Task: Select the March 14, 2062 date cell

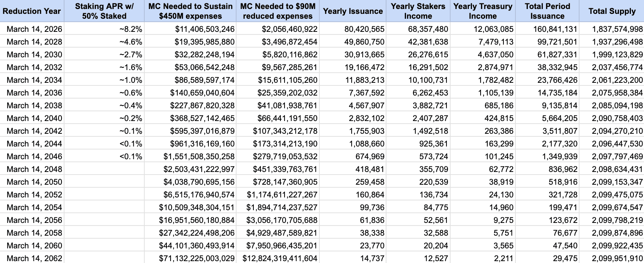Action: [34, 259]
